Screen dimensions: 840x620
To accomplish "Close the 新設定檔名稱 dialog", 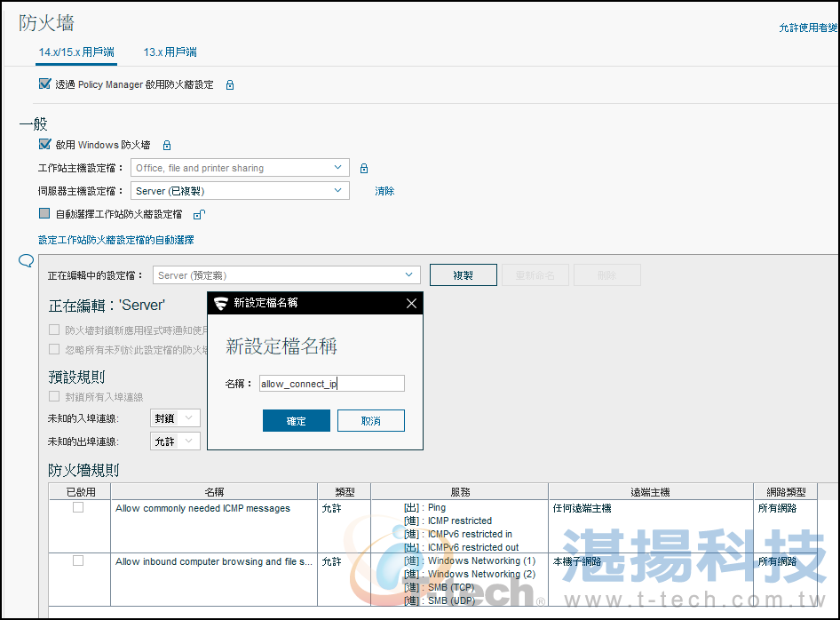I will (x=411, y=303).
